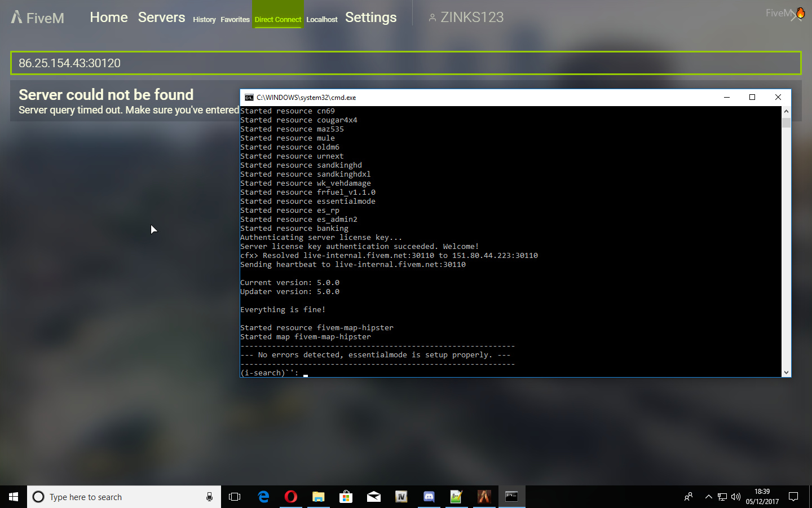The width and height of the screenshot is (812, 508).
Task: Click the user icon beside ZINKS123
Action: click(432, 18)
